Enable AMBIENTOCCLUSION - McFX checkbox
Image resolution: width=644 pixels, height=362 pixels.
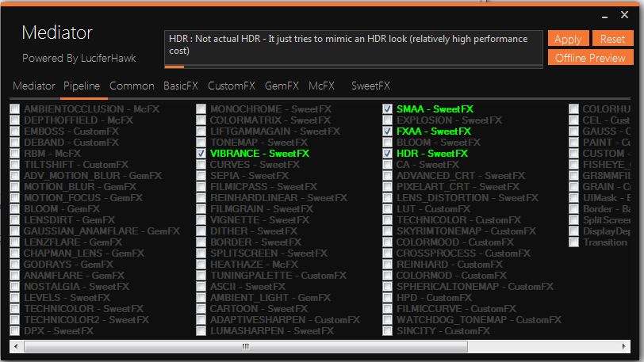(15, 109)
